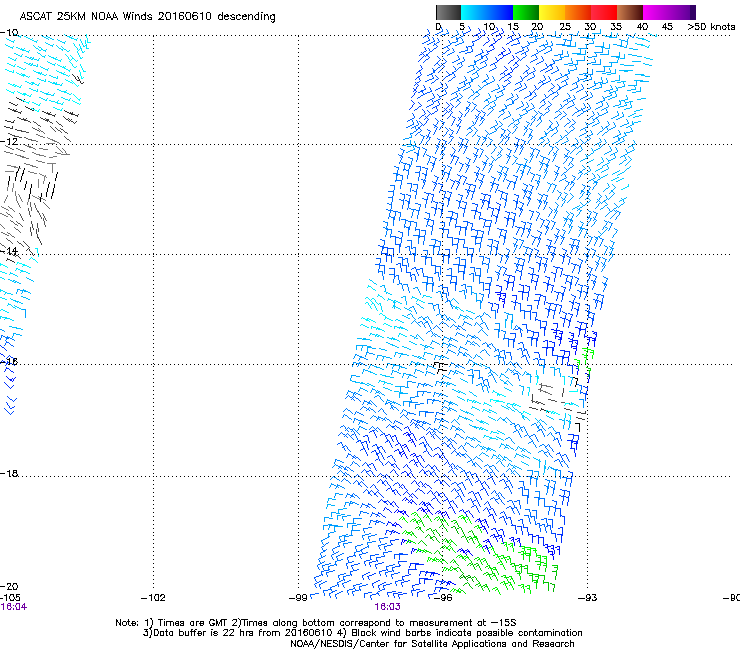Screen dimensions: 740x650
Task: Pick the red 30-35 knots color segment
Action: pos(604,12)
